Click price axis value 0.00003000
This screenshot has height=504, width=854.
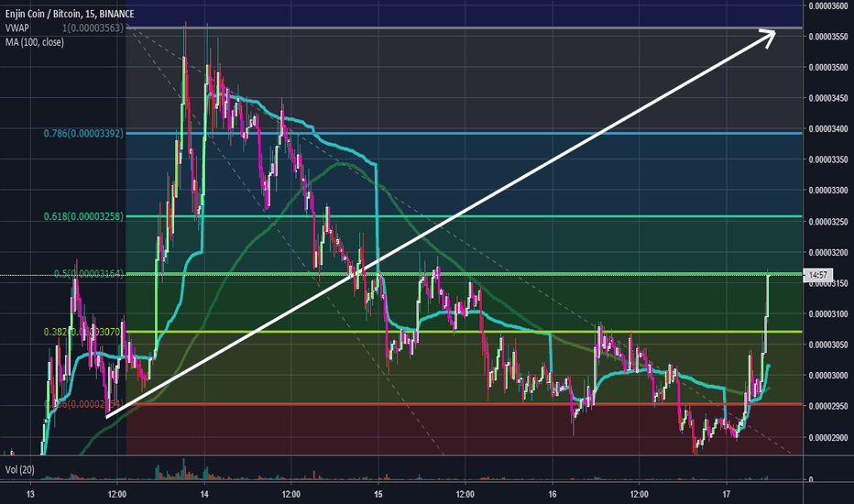click(x=828, y=376)
